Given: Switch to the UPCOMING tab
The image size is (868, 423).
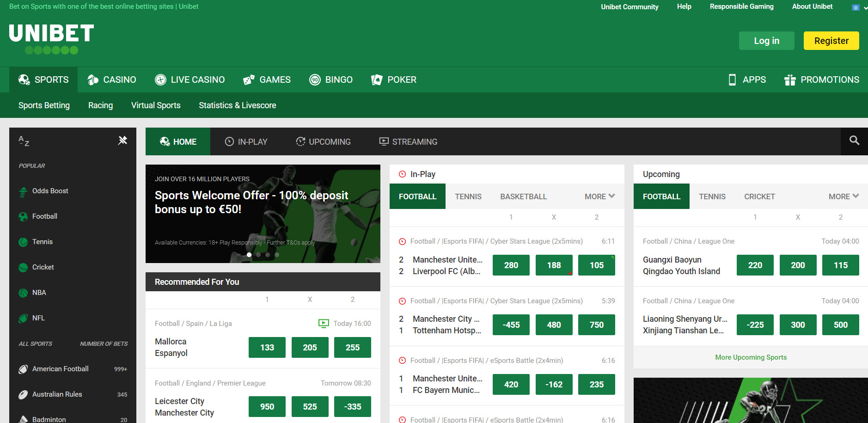Looking at the screenshot, I should pyautogui.click(x=323, y=141).
